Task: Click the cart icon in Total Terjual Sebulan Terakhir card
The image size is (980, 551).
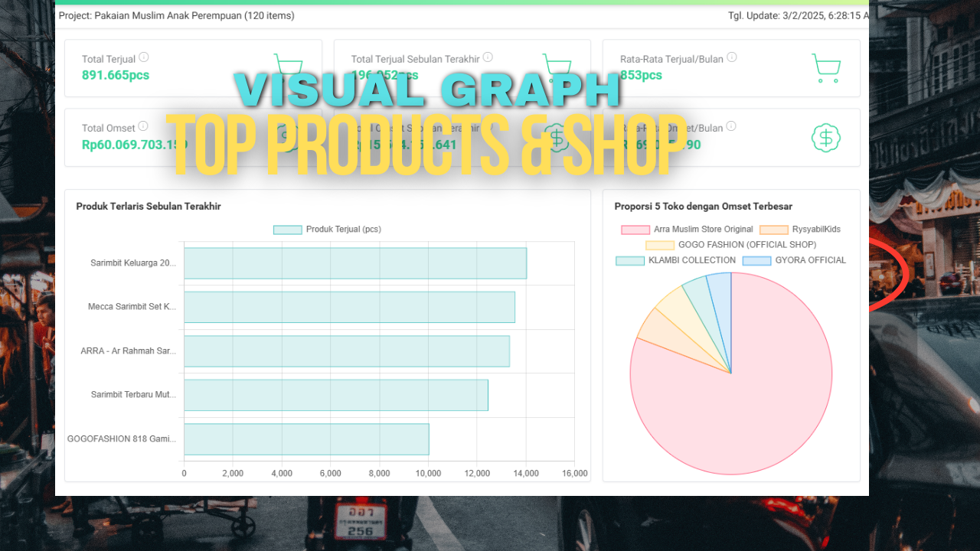Action: (x=557, y=67)
